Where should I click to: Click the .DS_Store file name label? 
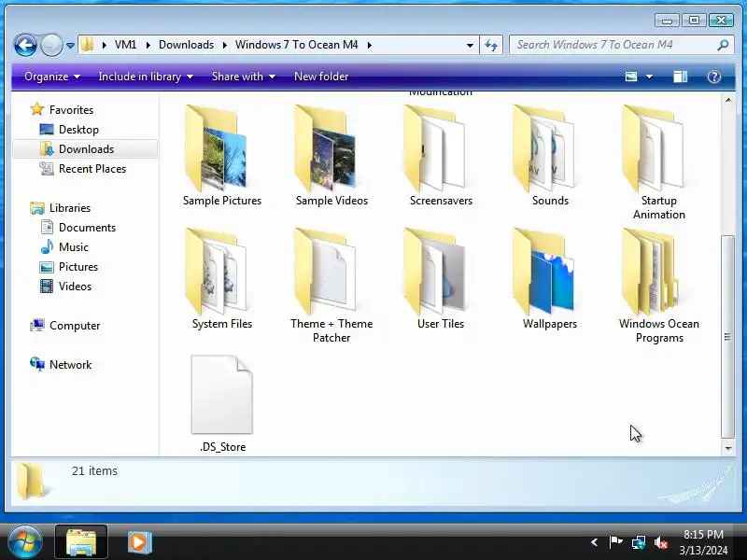point(222,447)
